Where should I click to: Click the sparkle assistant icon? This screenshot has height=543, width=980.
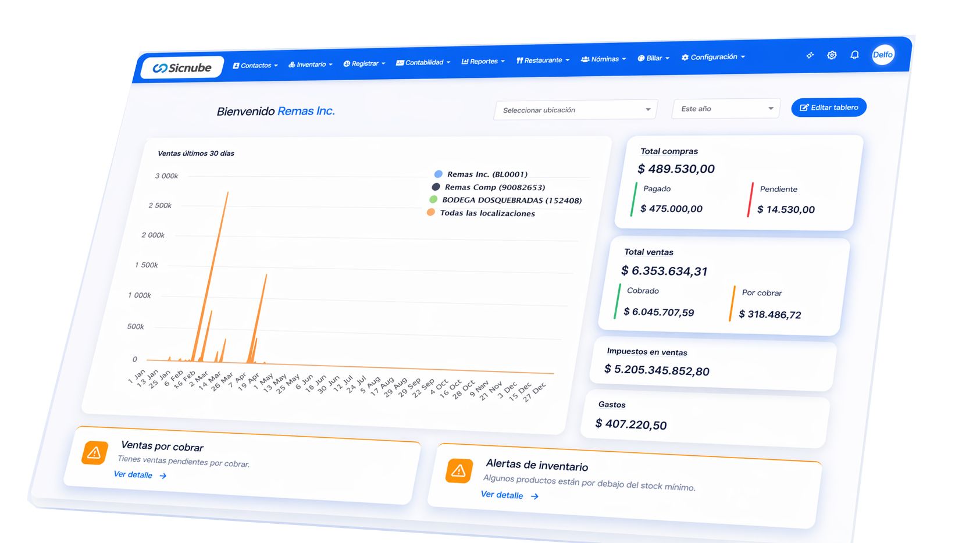coord(810,55)
